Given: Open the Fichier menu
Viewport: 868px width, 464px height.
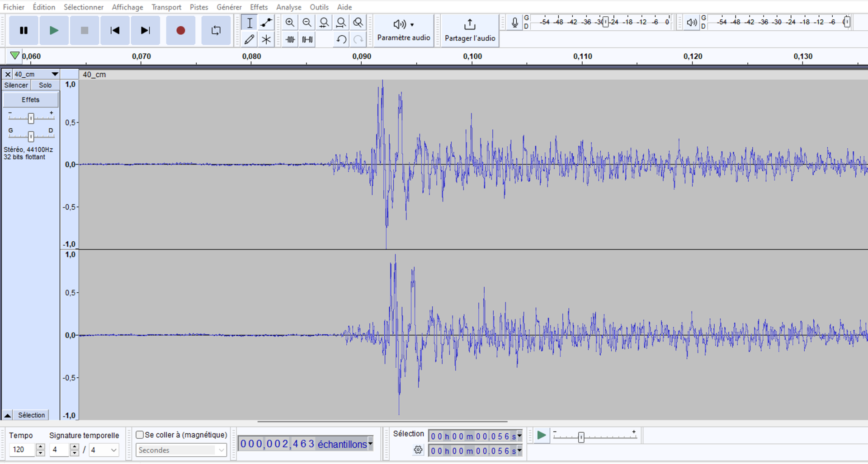Looking at the screenshot, I should pyautogui.click(x=14, y=7).
